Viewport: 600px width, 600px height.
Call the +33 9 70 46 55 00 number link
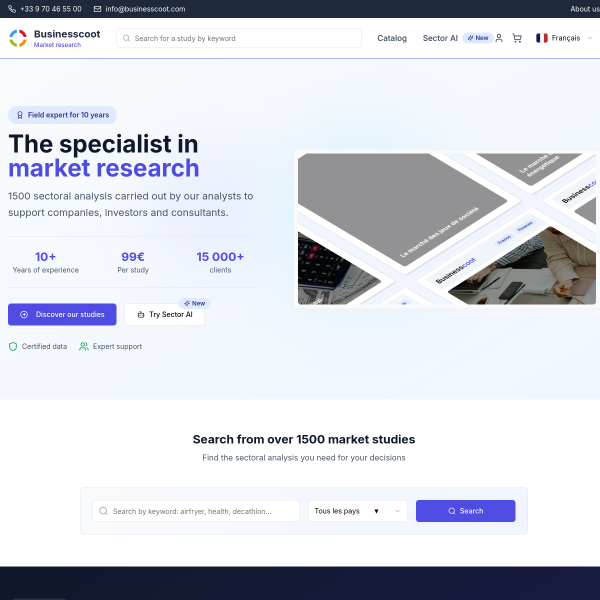point(51,9)
